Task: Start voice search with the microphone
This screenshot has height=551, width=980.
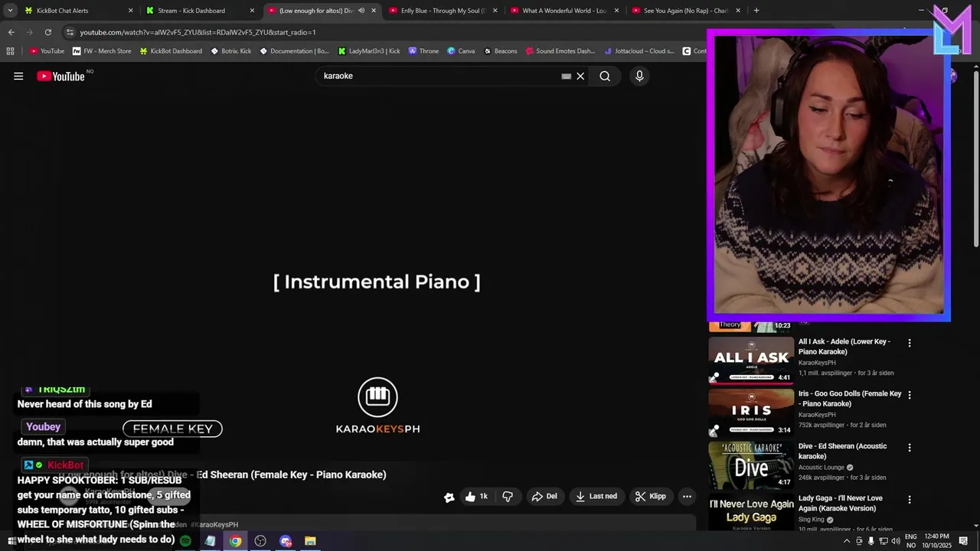Action: click(x=639, y=76)
